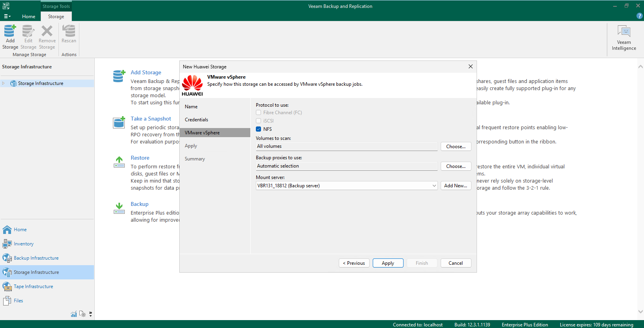Open the Restore link
The height and width of the screenshot is (328, 644).
[x=140, y=158]
